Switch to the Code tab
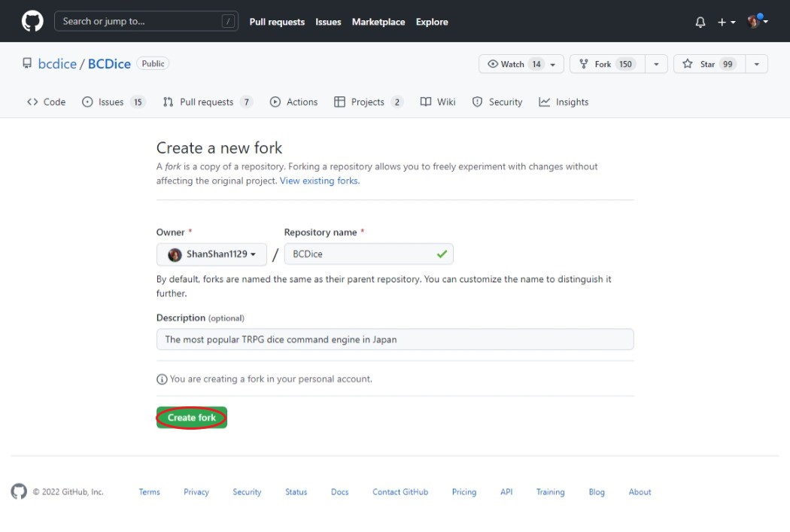 (x=47, y=102)
